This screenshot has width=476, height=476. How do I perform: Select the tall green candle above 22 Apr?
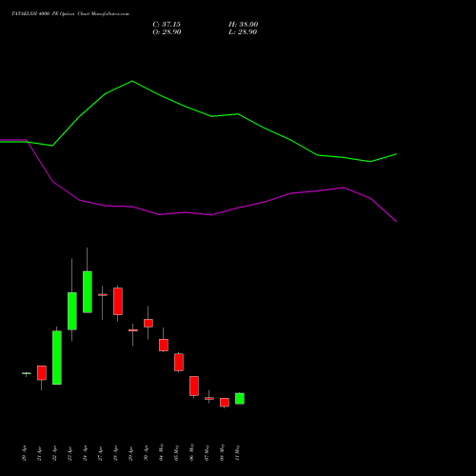coord(57,358)
